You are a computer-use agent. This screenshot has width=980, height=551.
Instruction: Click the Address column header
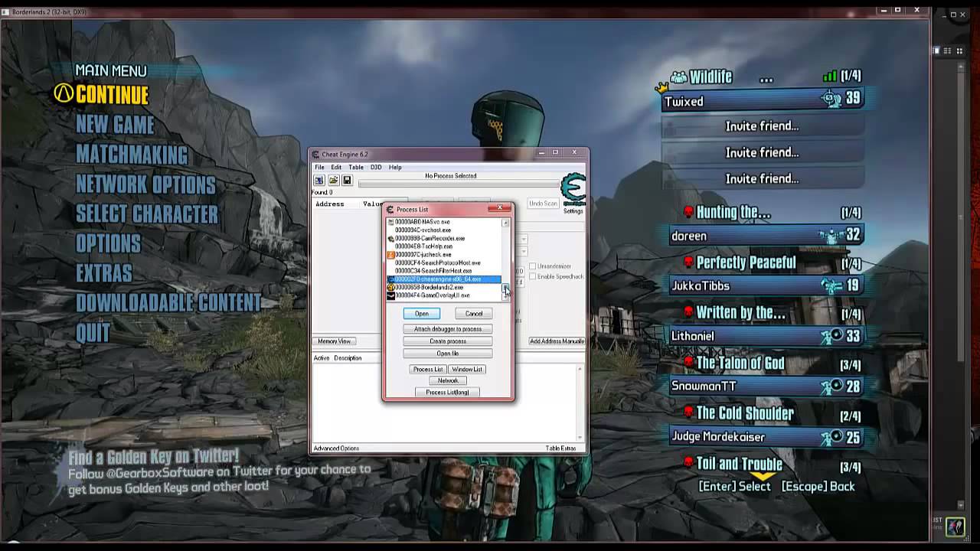[330, 204]
